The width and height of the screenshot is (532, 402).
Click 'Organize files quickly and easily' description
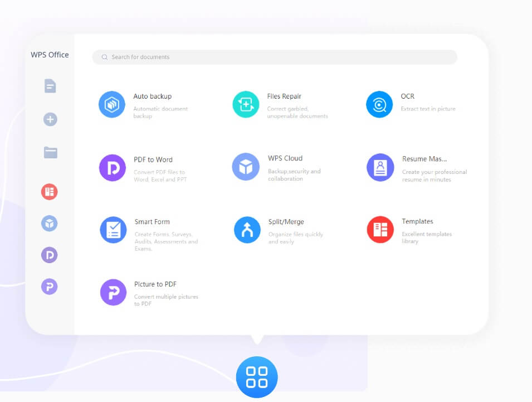click(x=295, y=238)
